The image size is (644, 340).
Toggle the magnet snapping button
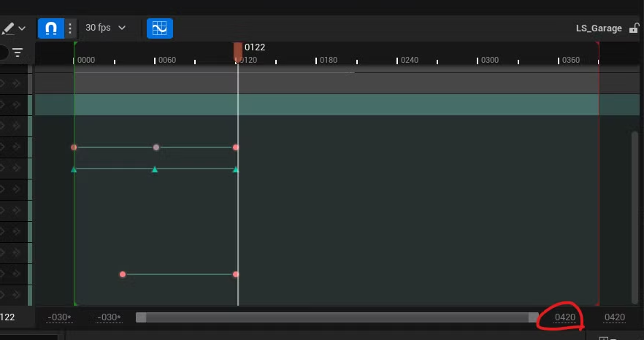tap(51, 28)
